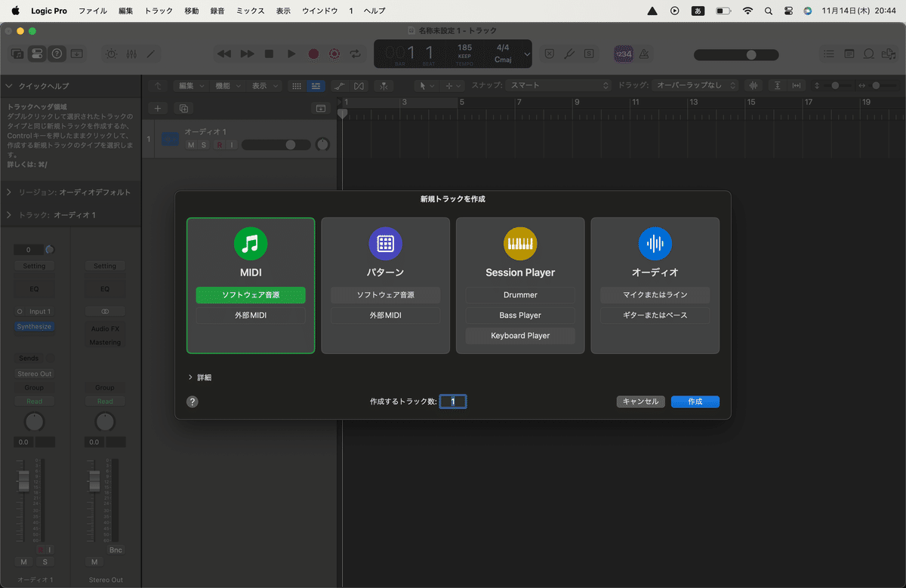
Task: Click the red Record button
Action: 313,54
